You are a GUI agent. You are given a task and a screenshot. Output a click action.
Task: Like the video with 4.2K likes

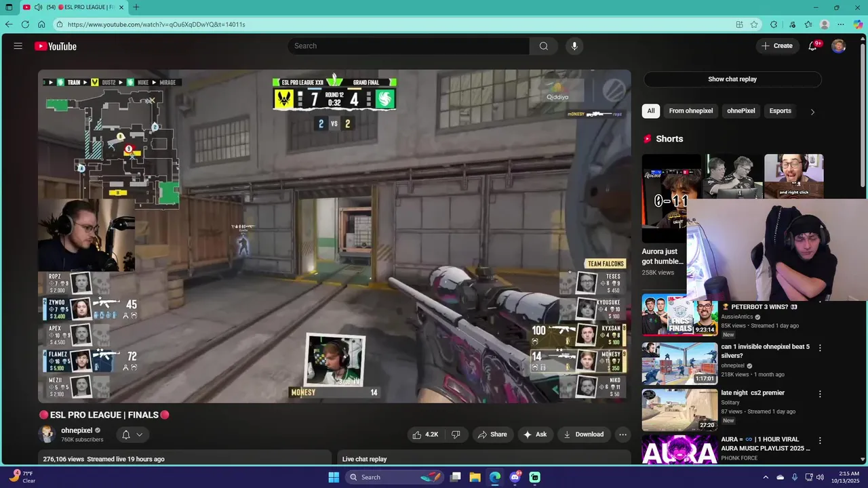(x=425, y=434)
